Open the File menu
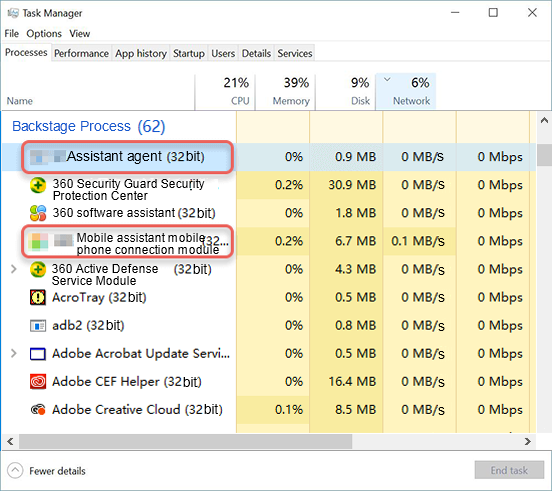 point(12,34)
